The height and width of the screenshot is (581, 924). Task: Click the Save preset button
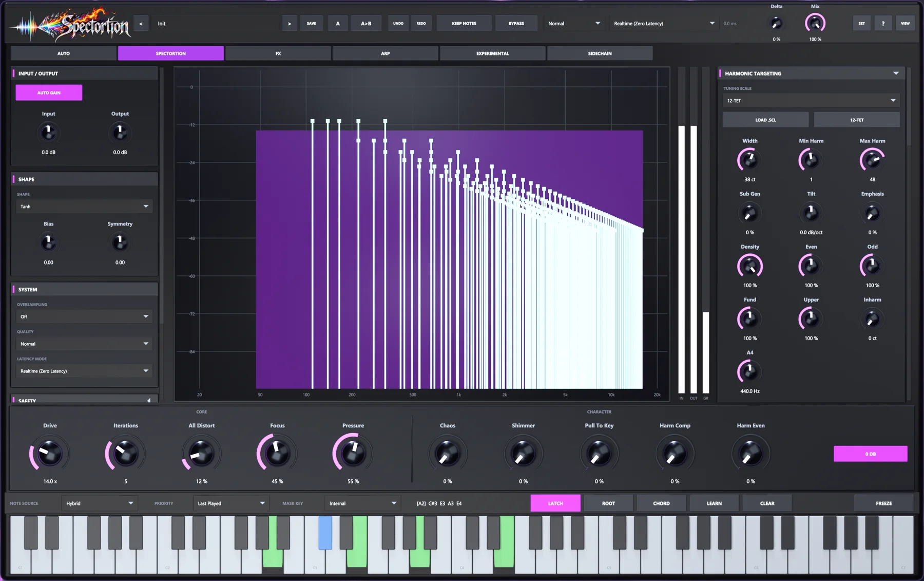point(312,23)
